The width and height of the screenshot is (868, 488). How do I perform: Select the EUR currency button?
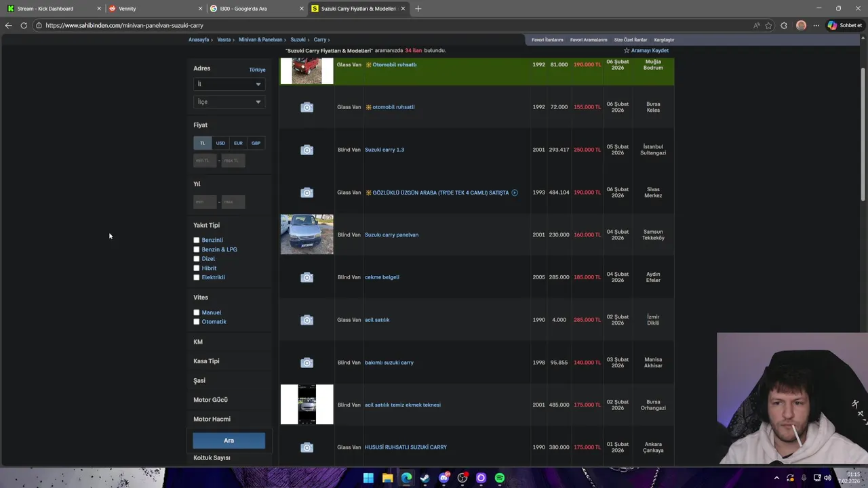[x=238, y=143]
